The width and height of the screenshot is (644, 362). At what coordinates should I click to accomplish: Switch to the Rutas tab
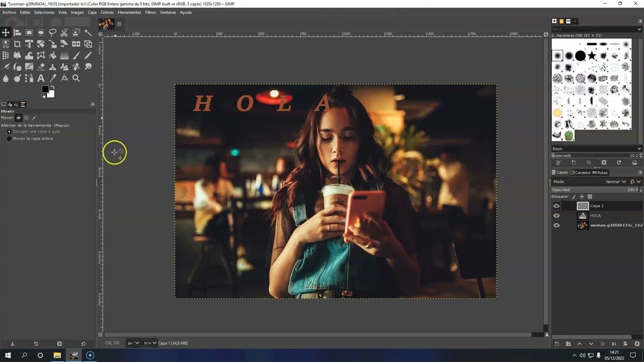click(x=600, y=172)
